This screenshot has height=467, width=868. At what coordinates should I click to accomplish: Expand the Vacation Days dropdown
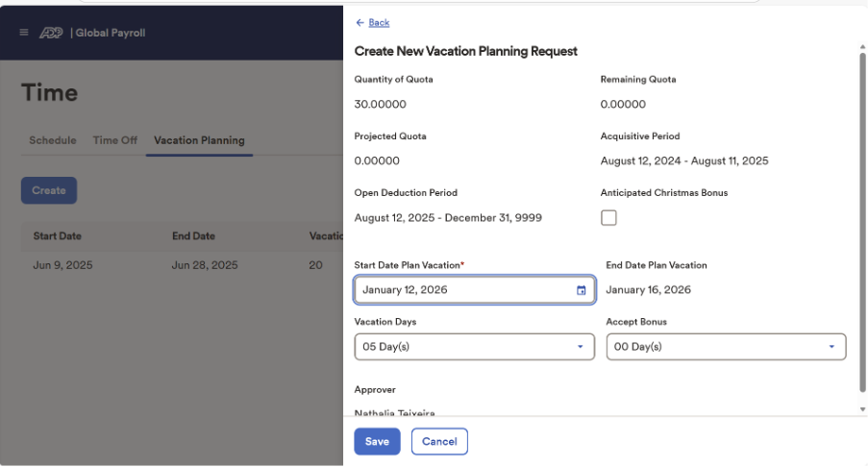click(474, 347)
